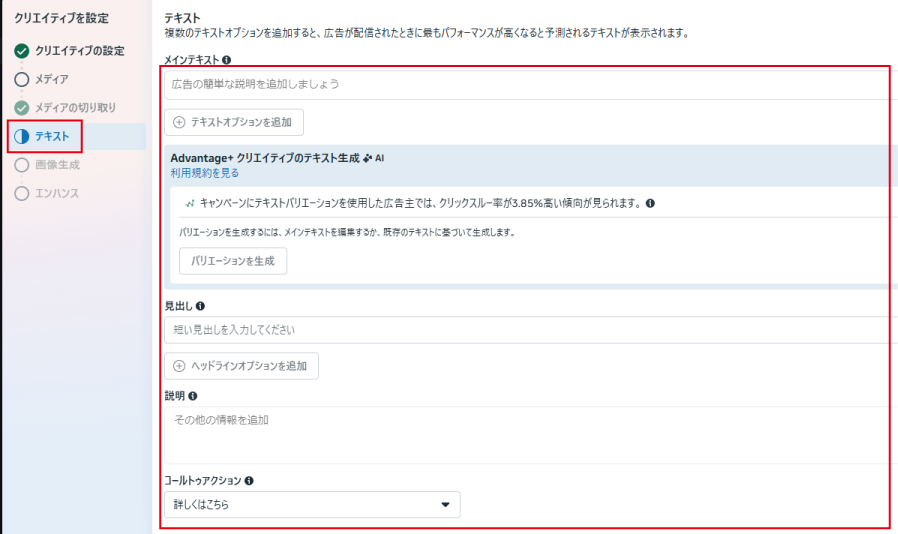
Task: Click the half-filled circle icon next to テキスト
Action: (22, 136)
